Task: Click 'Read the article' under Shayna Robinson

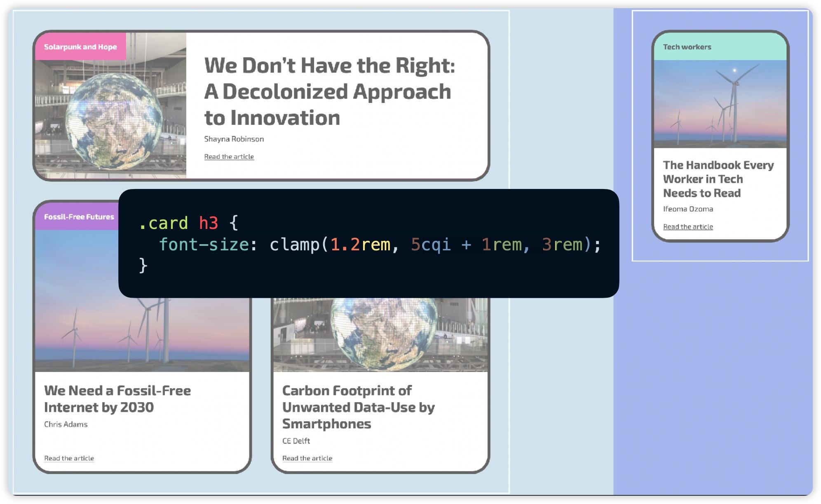Action: click(x=229, y=156)
